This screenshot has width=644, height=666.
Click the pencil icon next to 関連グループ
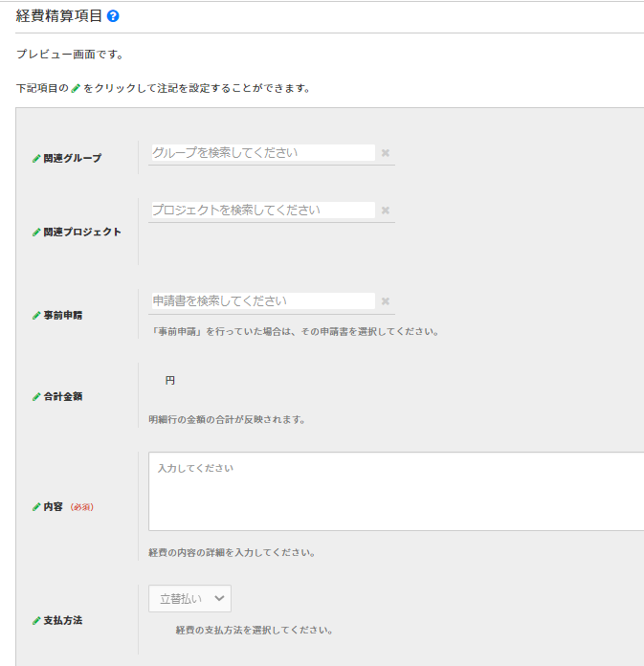(x=36, y=158)
